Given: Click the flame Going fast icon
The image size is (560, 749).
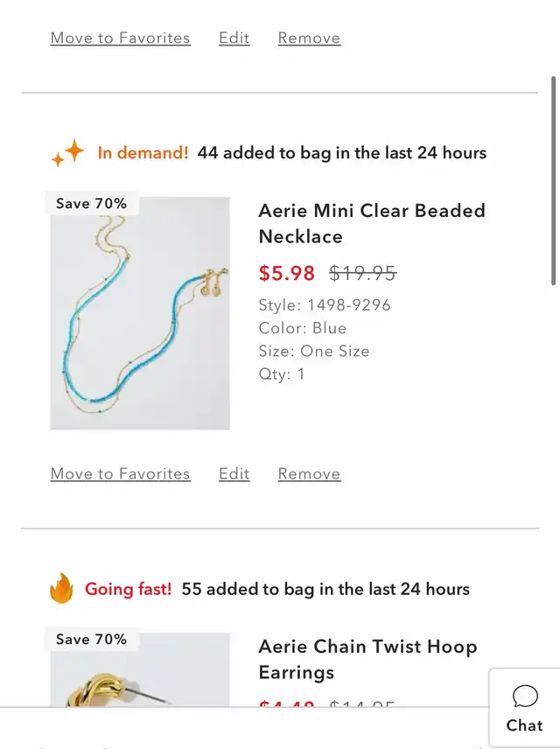Looking at the screenshot, I should click(x=61, y=588).
